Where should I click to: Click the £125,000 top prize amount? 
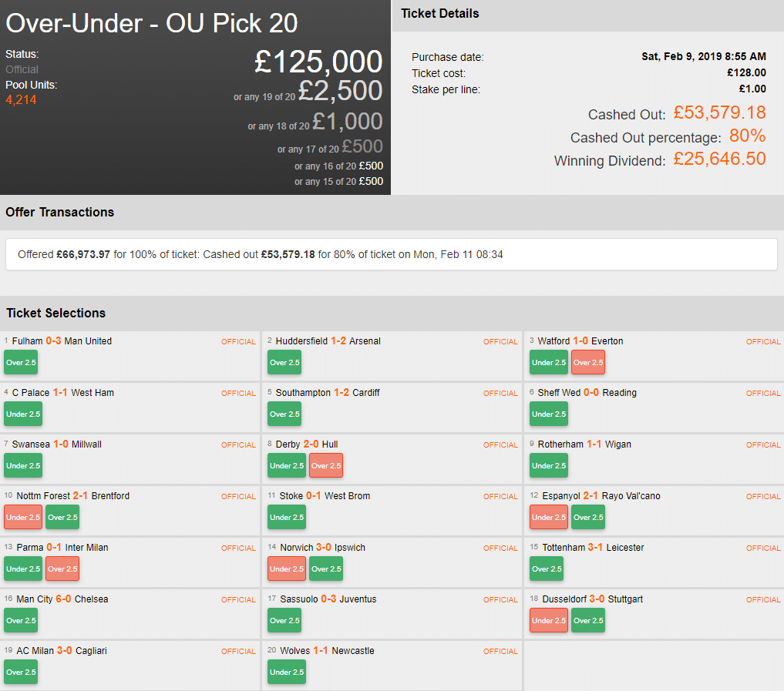pos(318,62)
